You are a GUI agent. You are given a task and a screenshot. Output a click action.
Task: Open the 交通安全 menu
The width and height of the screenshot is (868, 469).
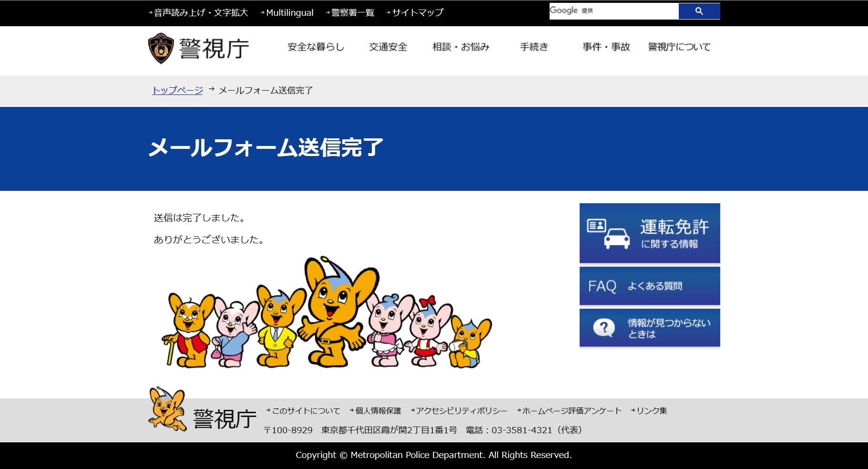[388, 47]
